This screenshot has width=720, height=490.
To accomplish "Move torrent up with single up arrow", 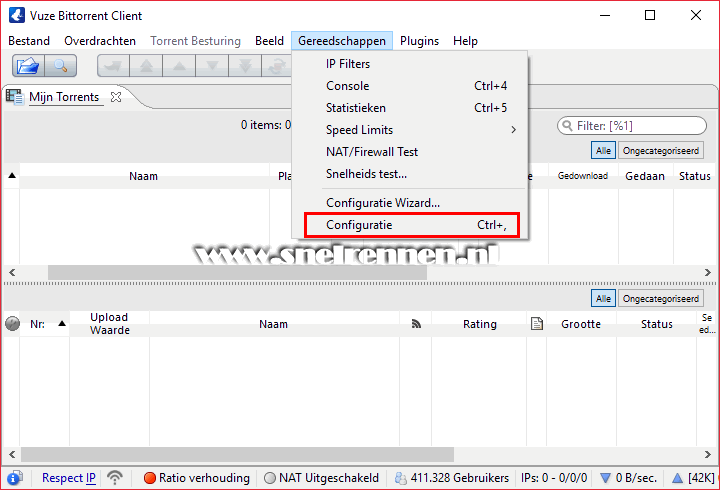I will point(179,66).
